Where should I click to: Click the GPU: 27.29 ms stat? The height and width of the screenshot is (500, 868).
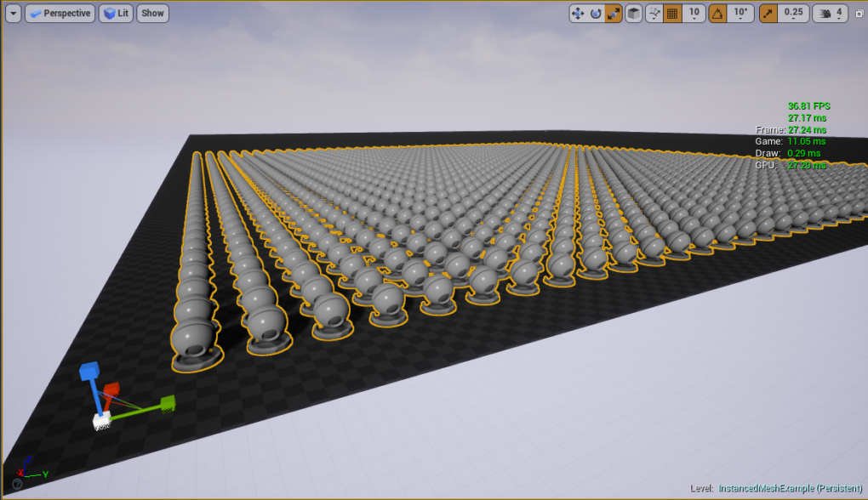[x=791, y=165]
